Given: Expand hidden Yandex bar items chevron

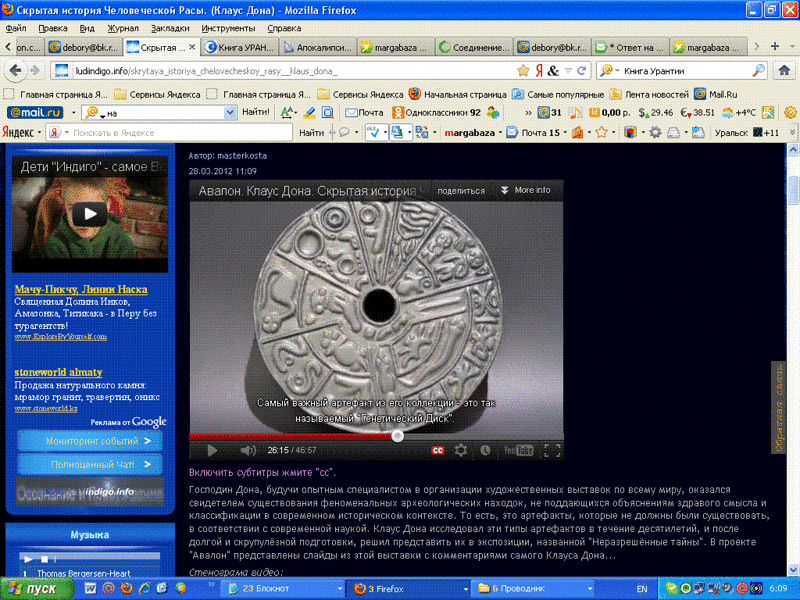Looking at the screenshot, I should pyautogui.click(x=792, y=133).
